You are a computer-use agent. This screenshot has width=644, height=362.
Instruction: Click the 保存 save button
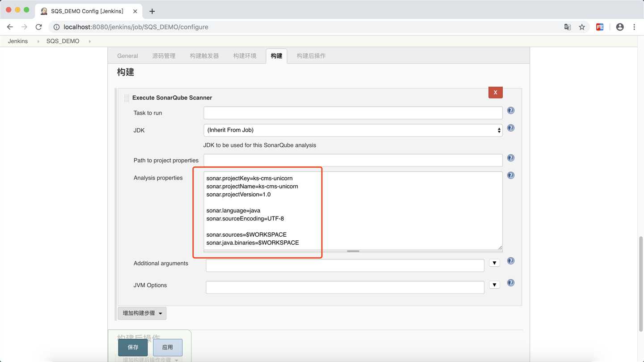pos(133,347)
